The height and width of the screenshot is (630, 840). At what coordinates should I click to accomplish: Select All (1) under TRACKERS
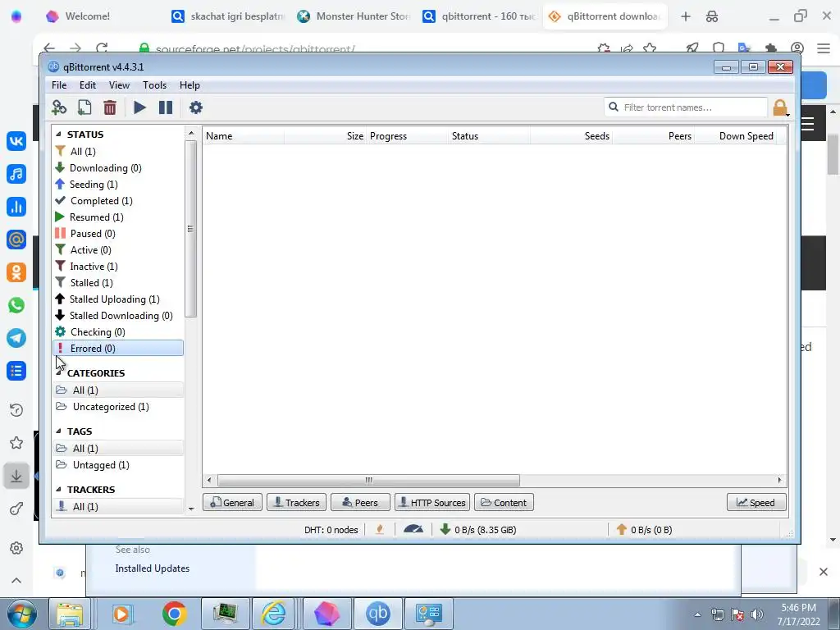(118, 507)
